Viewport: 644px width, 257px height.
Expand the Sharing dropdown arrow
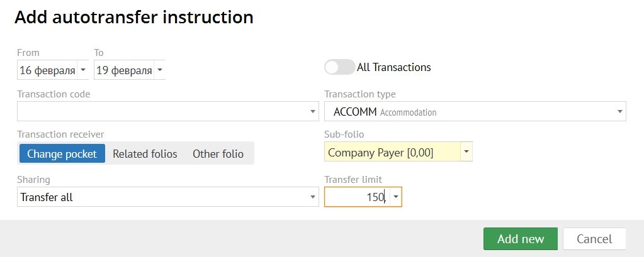(x=314, y=197)
